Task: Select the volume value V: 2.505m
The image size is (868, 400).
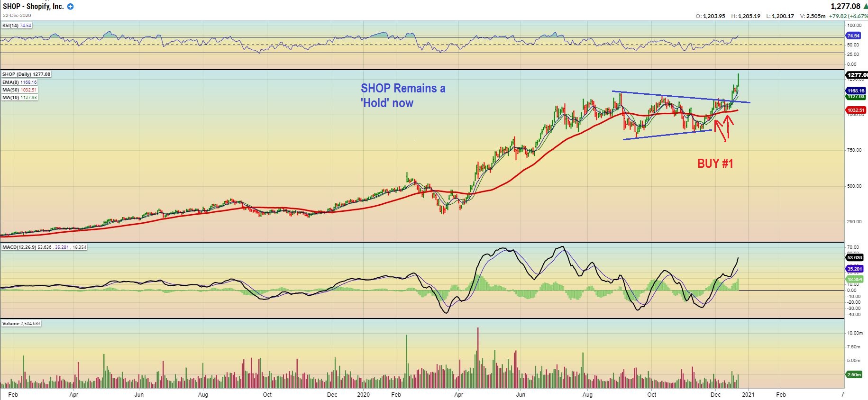Action: point(813,16)
